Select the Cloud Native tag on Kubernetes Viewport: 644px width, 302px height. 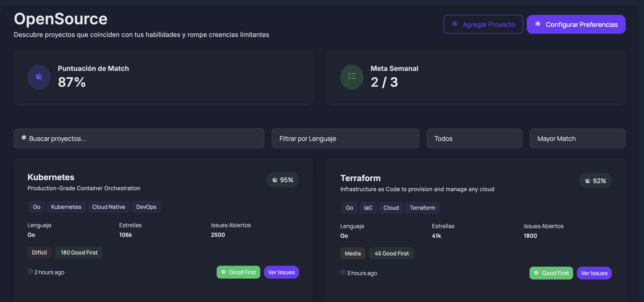click(109, 207)
